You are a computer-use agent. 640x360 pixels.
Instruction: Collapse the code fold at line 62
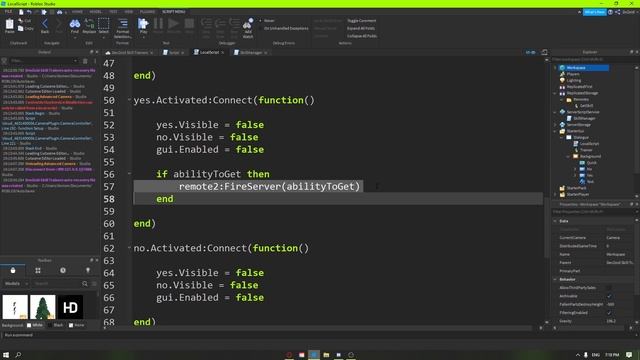(x=129, y=247)
